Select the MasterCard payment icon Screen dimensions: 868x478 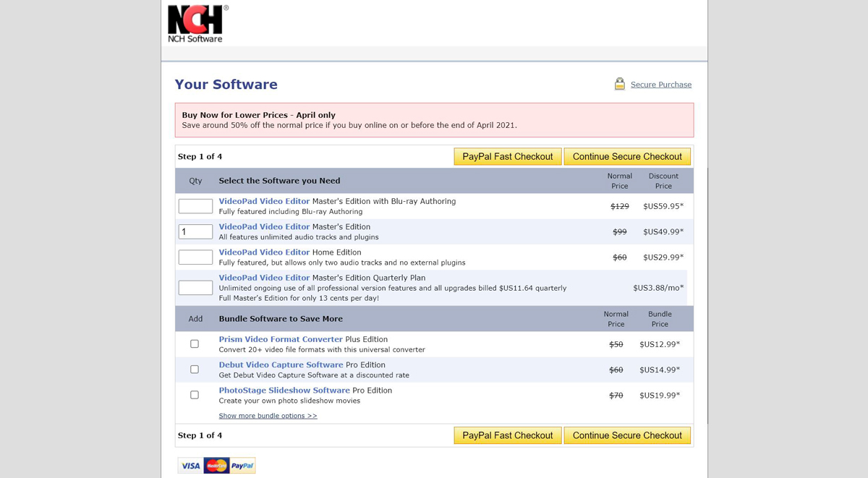215,465
